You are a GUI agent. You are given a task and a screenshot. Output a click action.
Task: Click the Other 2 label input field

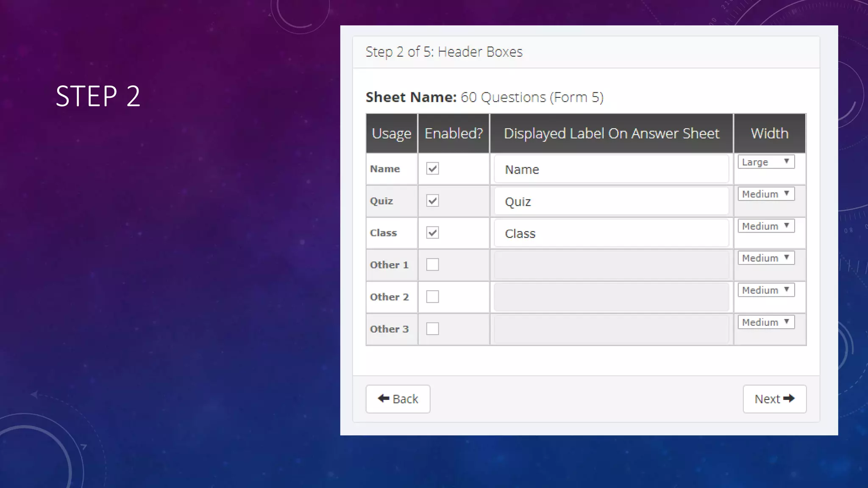[x=611, y=297]
